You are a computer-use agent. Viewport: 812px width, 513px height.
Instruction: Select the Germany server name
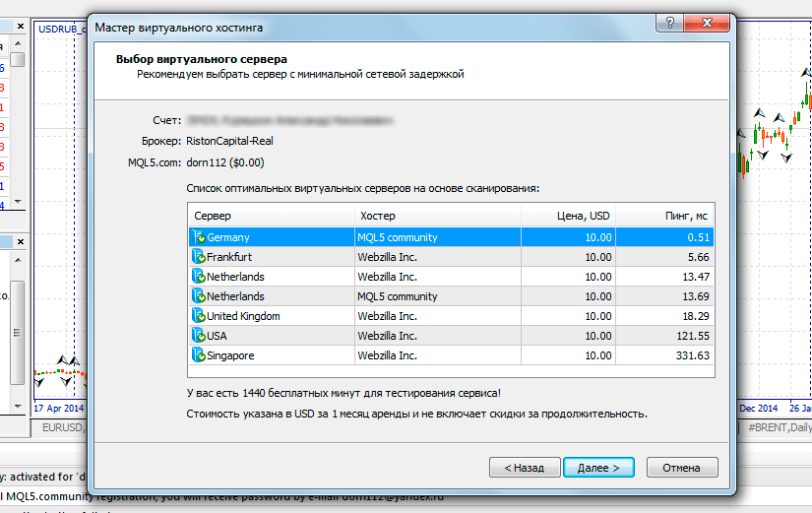point(228,237)
